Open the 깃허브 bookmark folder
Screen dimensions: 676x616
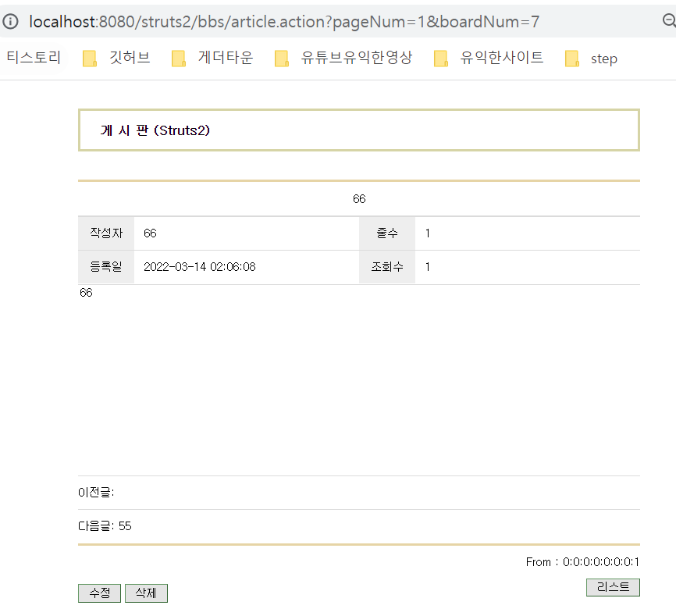[x=116, y=58]
